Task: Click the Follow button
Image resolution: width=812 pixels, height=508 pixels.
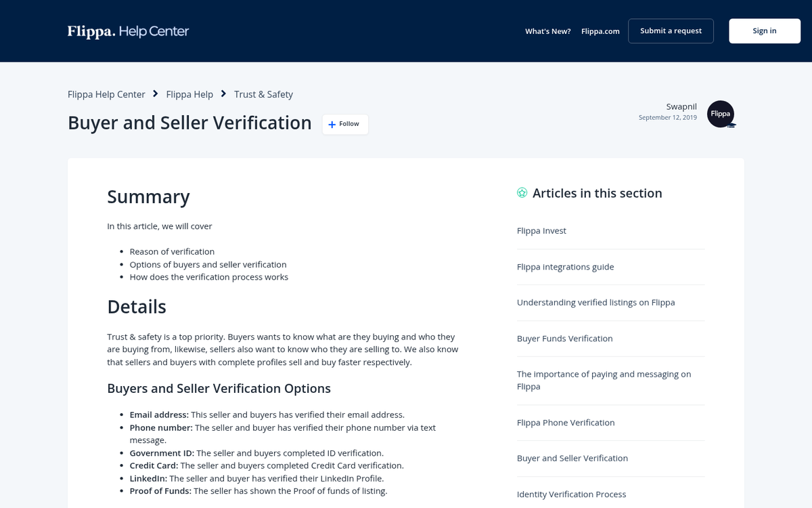Action: [345, 124]
